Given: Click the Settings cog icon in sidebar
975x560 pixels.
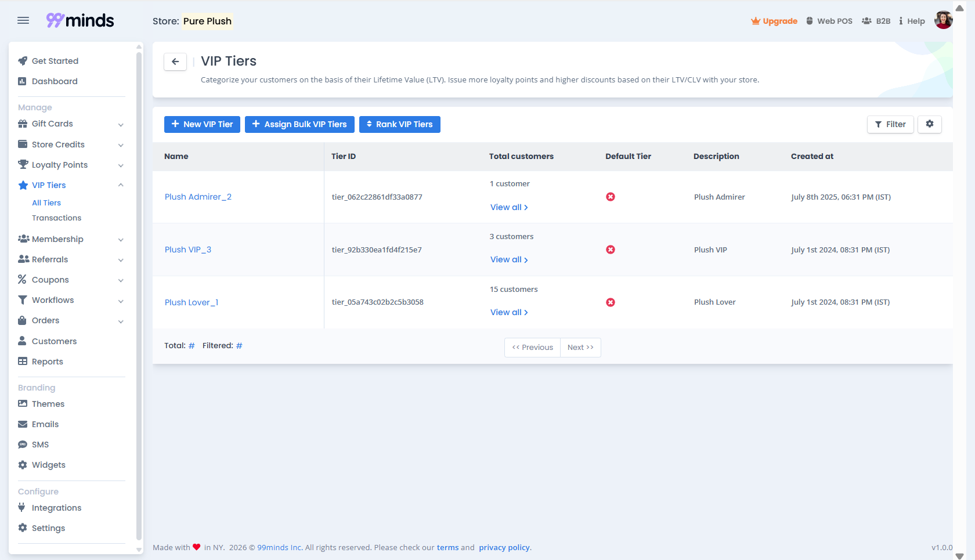Looking at the screenshot, I should (x=23, y=528).
